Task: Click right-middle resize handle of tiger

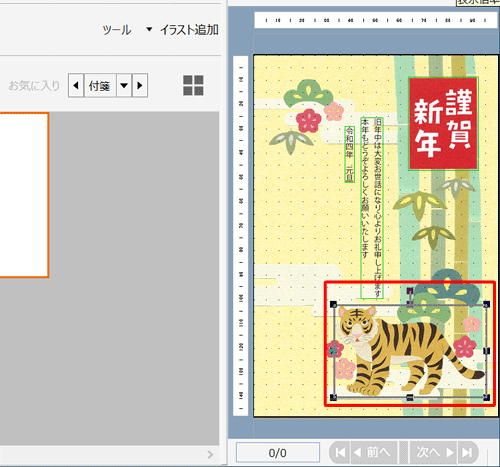Action: click(487, 351)
